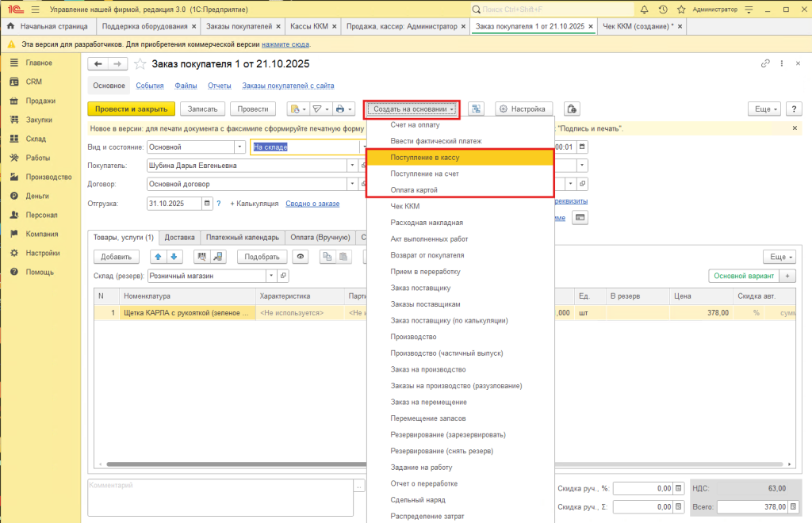This screenshot has height=523, width=812.
Task: Expand the Вид и состояние dropdown
Action: click(239, 147)
